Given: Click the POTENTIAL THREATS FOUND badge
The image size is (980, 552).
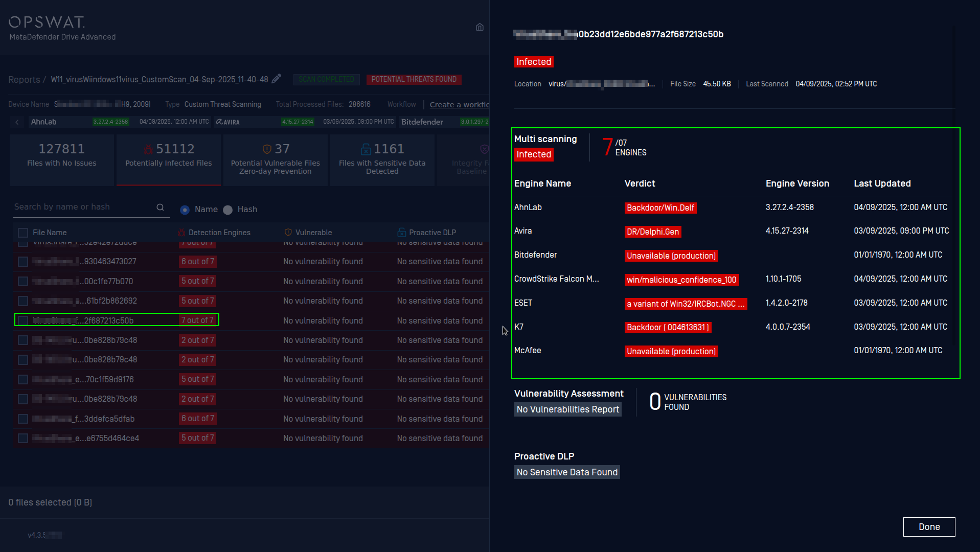Looking at the screenshot, I should click(x=414, y=79).
